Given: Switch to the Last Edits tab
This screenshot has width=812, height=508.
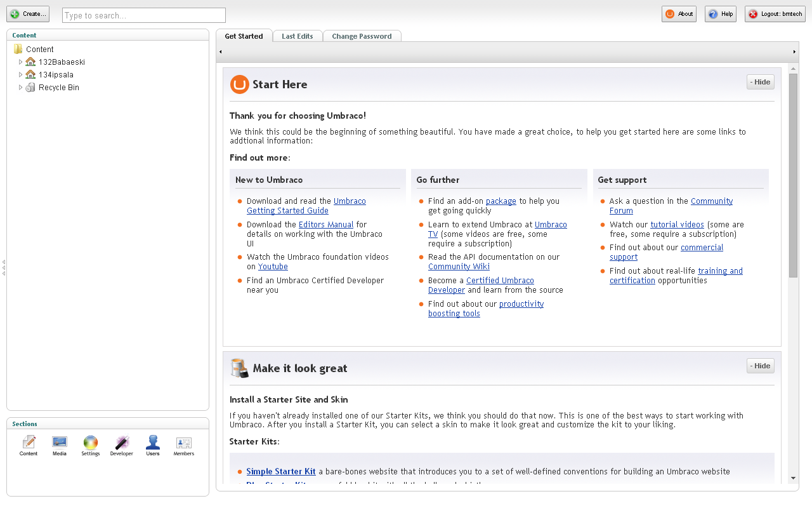Looking at the screenshot, I should pos(298,36).
